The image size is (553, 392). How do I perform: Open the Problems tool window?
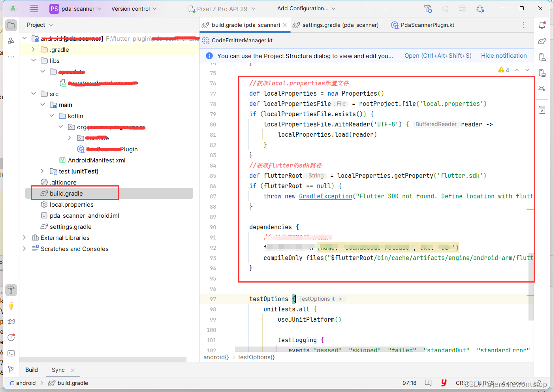tap(11, 337)
